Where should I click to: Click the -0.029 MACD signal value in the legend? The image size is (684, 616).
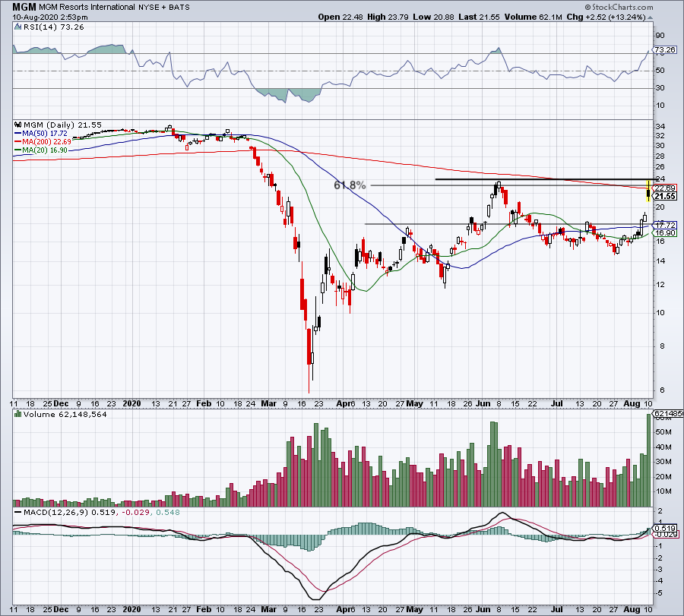[x=136, y=512]
